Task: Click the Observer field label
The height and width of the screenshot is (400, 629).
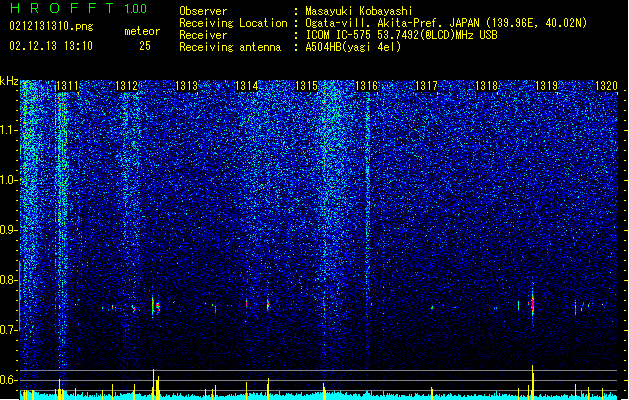Action: pyautogui.click(x=203, y=11)
